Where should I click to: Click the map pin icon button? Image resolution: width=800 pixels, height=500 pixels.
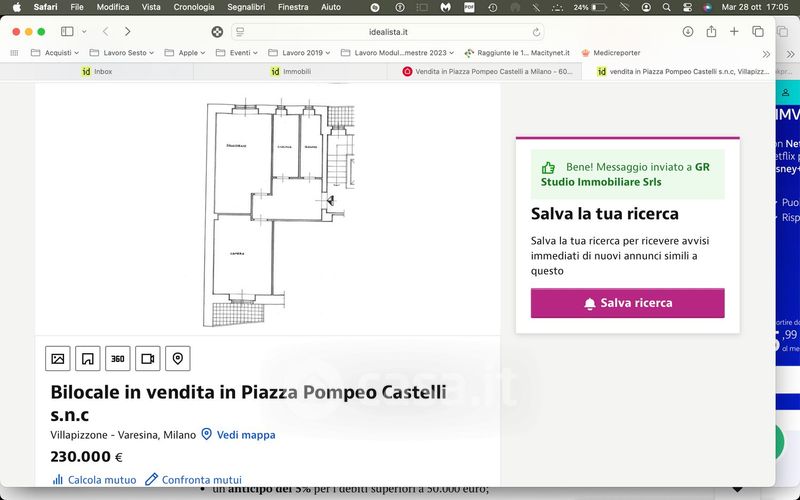click(178, 359)
